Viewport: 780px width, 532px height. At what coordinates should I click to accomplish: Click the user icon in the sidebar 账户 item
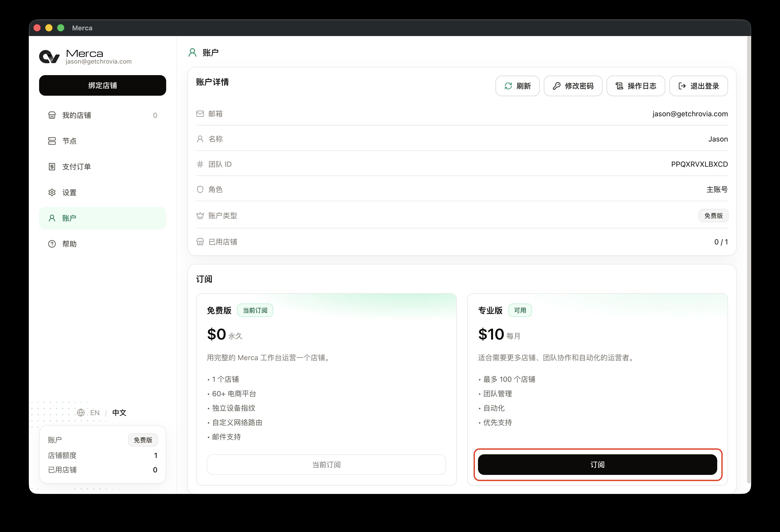click(52, 218)
